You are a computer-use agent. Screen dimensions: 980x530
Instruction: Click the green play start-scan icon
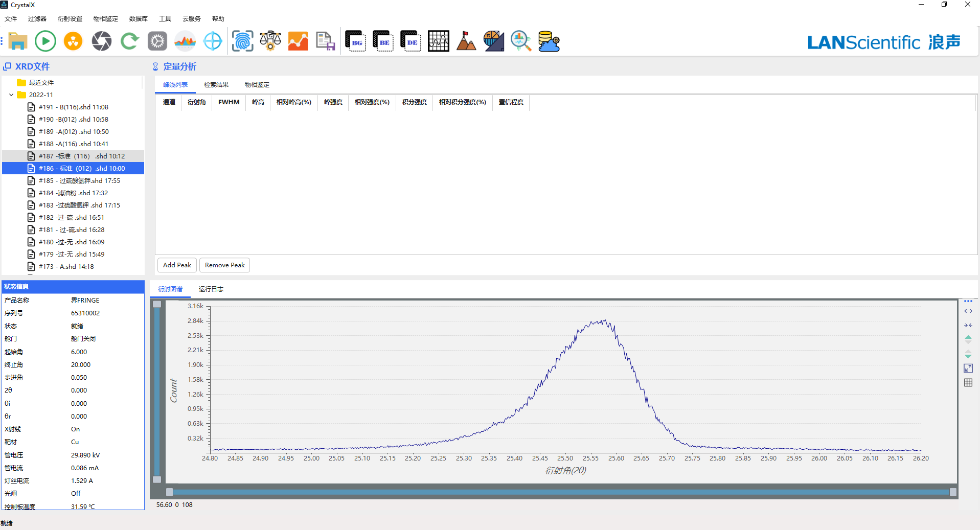[x=45, y=41]
